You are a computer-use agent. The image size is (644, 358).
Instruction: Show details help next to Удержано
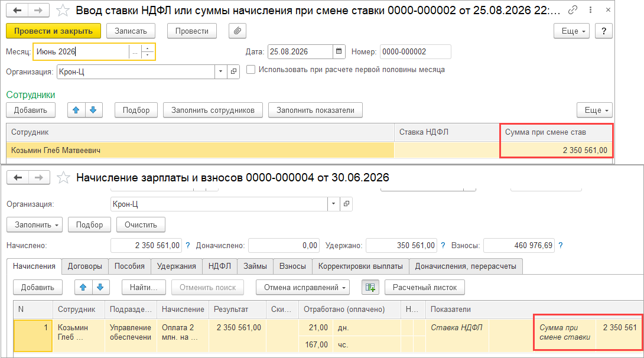(443, 245)
